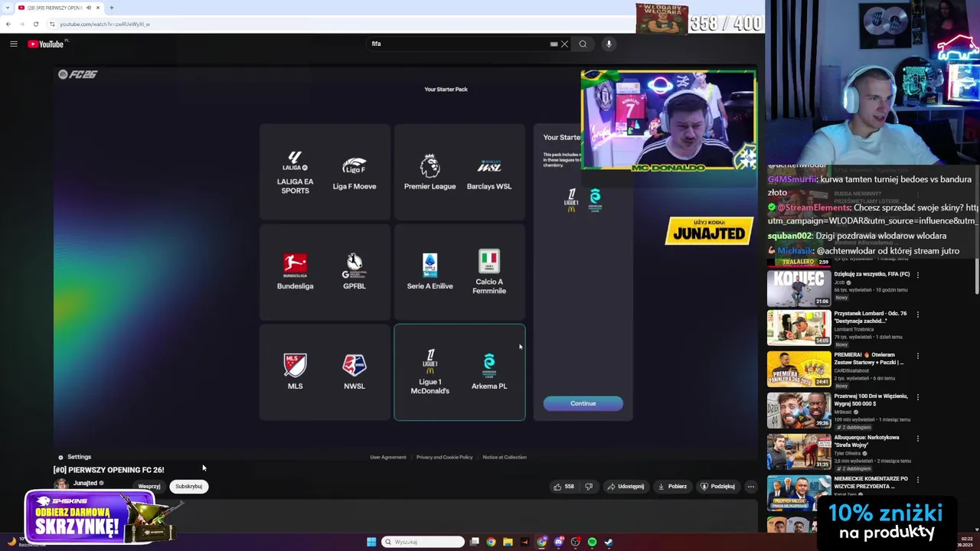Open the Przystanek Lombard Odc. 76 thumbnail
Viewport: 980px width, 551px height.
point(799,328)
